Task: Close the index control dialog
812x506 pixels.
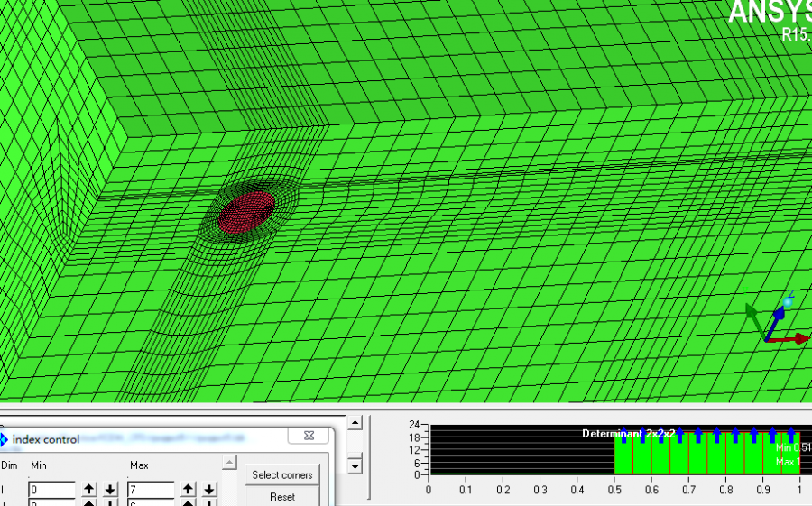Action: pyautogui.click(x=309, y=436)
